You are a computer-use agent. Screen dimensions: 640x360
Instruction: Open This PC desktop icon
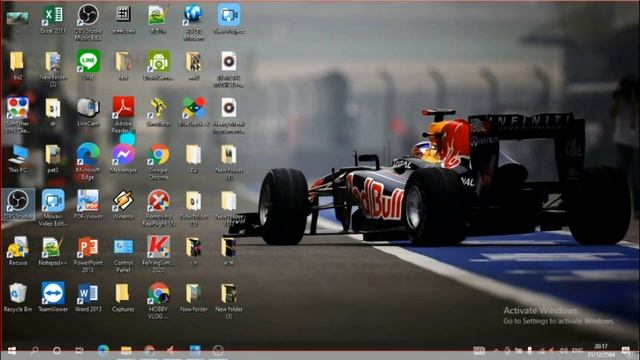[x=18, y=158]
